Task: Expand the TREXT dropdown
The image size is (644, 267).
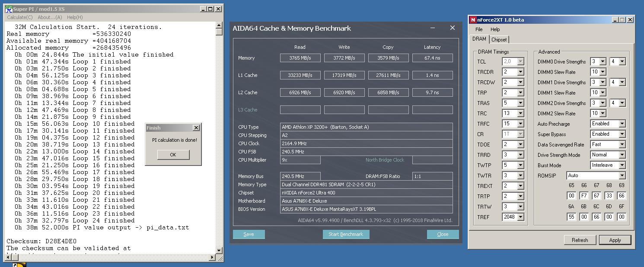Action: tap(520, 186)
